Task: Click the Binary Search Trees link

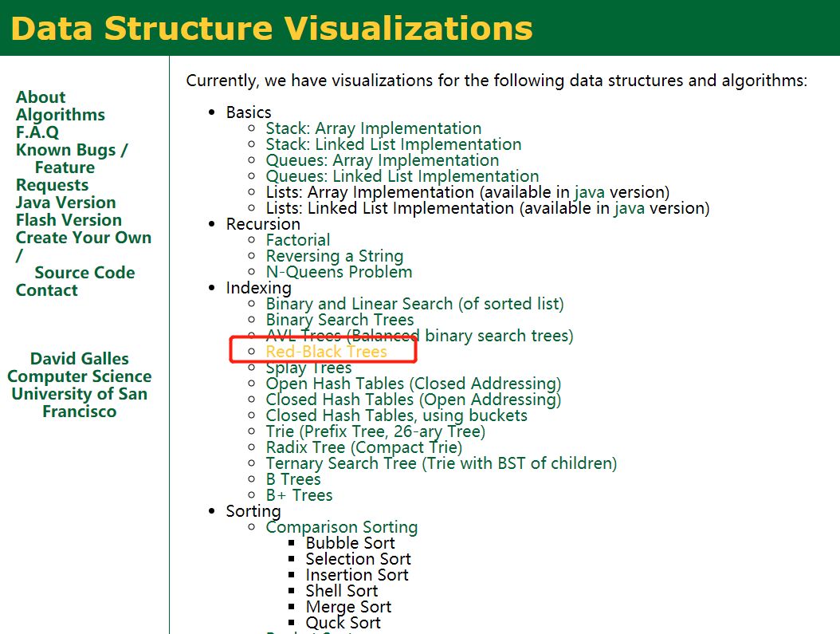Action: click(x=340, y=320)
